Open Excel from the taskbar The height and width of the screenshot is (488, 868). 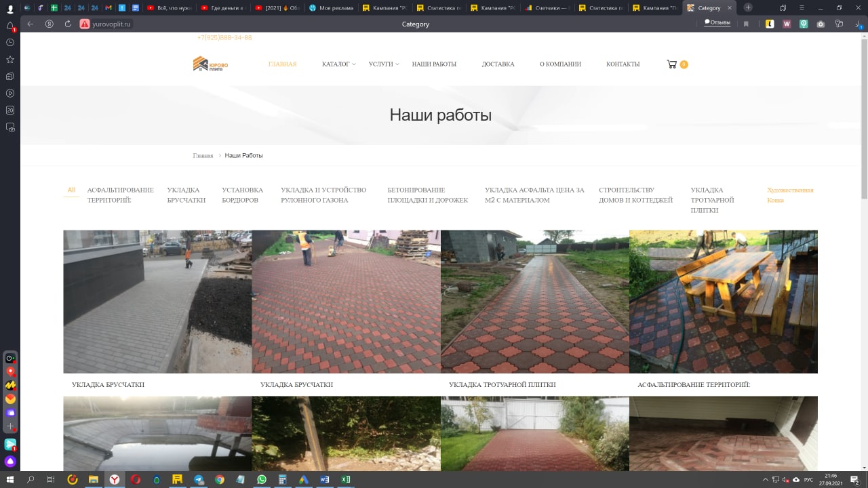[x=346, y=480]
